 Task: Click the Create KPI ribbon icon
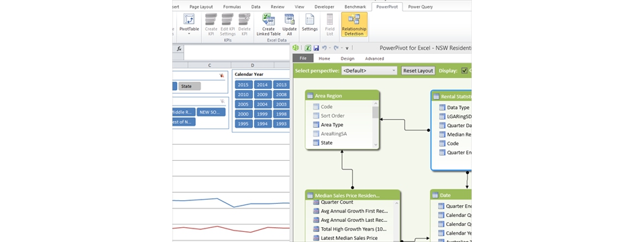point(211,25)
